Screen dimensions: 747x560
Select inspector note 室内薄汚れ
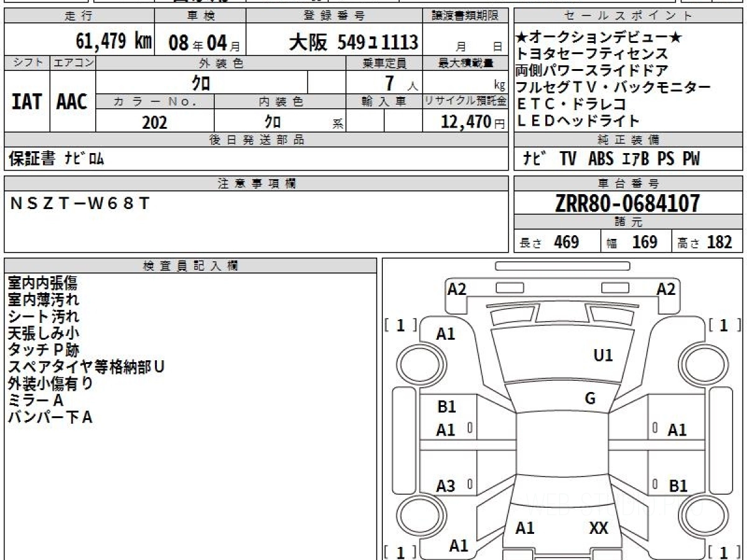[x=43, y=300]
